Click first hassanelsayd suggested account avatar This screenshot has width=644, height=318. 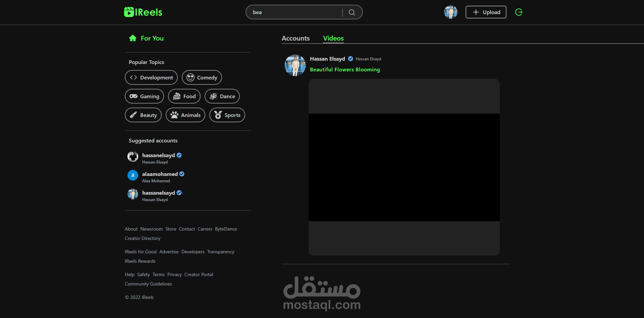point(133,156)
